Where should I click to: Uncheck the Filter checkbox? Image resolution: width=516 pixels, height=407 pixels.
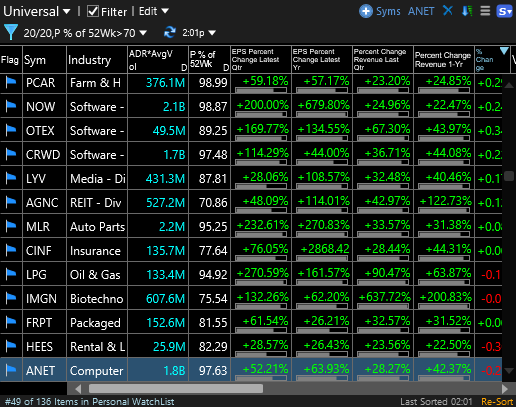(93, 11)
